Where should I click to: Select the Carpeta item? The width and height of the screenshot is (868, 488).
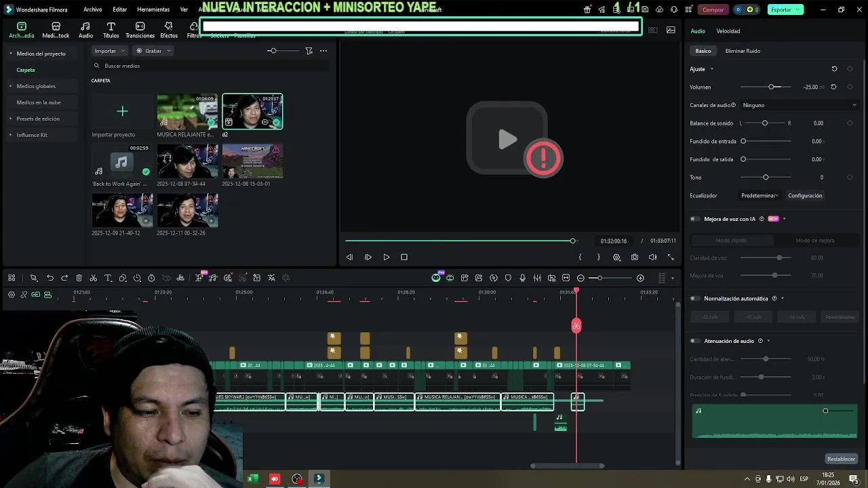tap(26, 70)
